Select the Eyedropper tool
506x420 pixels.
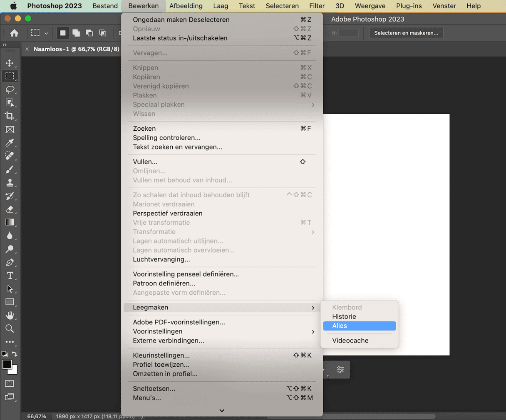coord(10,143)
